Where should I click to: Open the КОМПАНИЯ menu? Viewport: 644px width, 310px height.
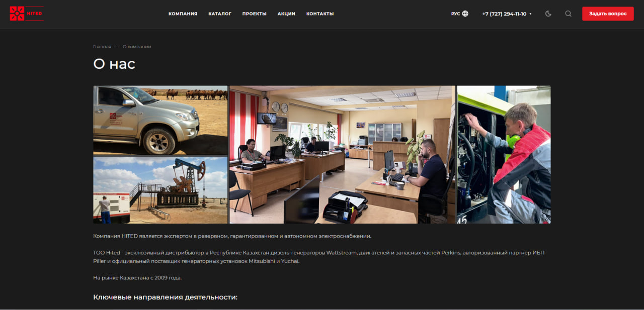[183, 14]
